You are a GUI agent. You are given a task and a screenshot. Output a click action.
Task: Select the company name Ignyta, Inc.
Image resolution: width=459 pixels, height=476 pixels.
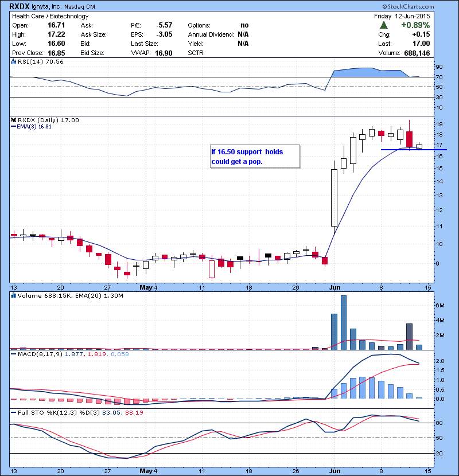point(46,7)
